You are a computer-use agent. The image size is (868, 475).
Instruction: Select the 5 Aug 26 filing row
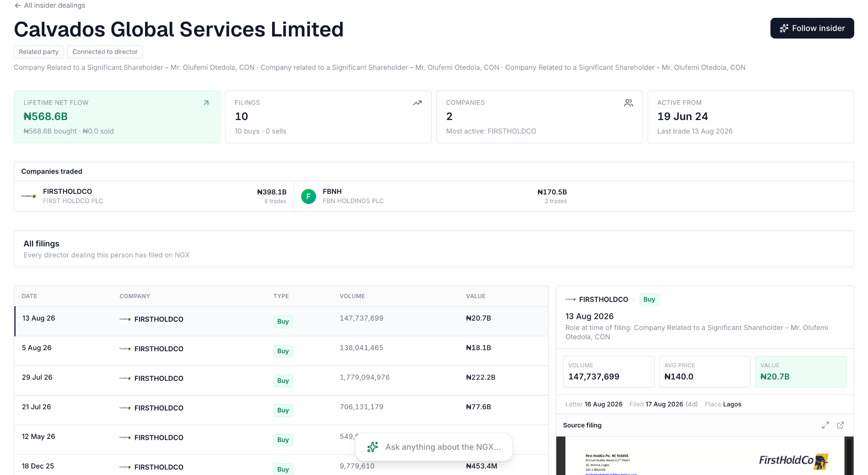tap(281, 351)
